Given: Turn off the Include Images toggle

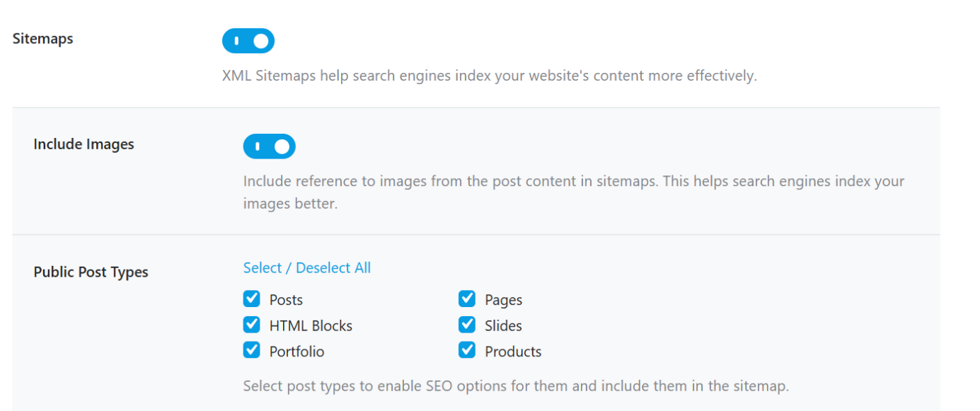Looking at the screenshot, I should (269, 146).
